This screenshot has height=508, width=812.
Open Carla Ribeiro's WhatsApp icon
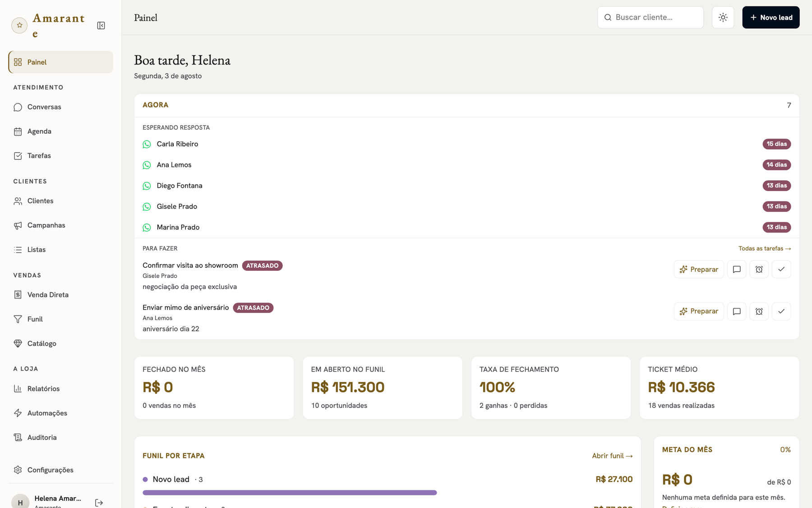tap(147, 144)
